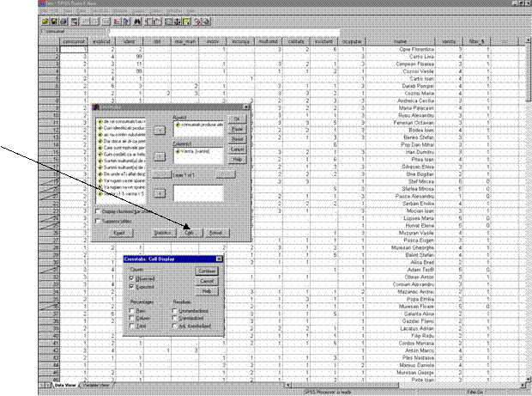Tick the Suppress tables checkbox
This screenshot has width=532, height=396.
tap(98, 221)
